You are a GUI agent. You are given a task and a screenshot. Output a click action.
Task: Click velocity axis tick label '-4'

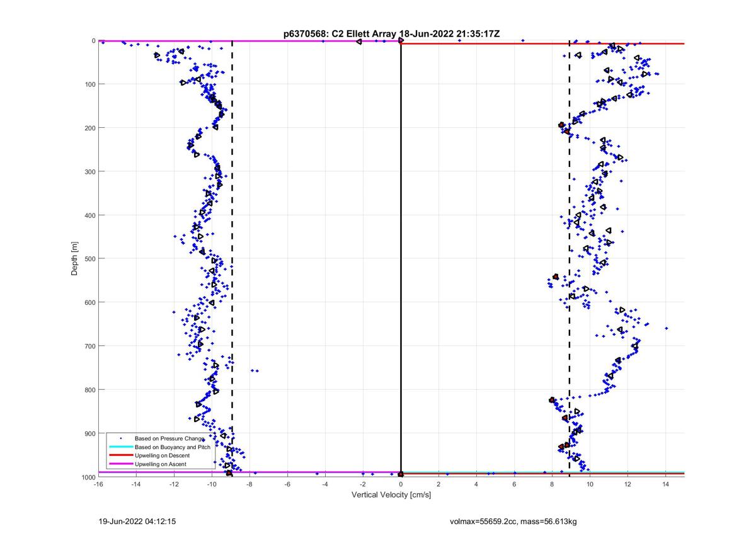click(x=325, y=484)
